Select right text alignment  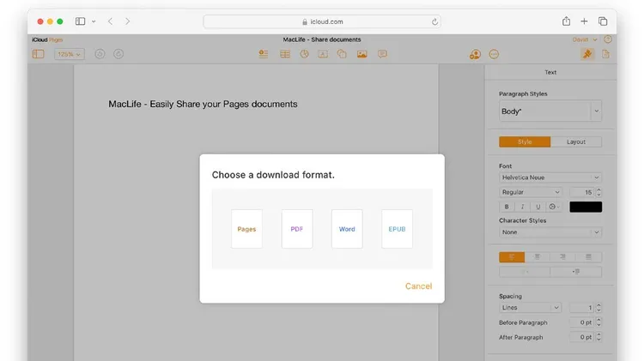[562, 257]
